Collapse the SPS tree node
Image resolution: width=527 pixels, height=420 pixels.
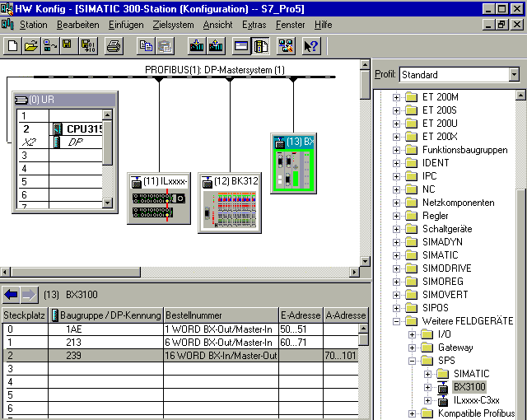[412, 362]
